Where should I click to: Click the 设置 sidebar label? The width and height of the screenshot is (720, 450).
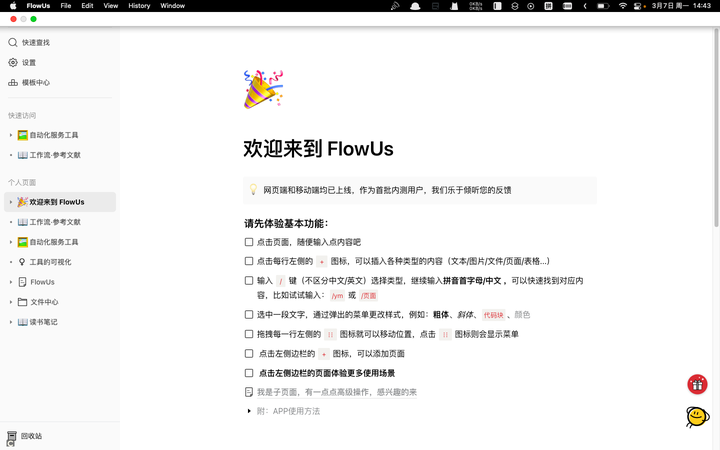point(29,62)
